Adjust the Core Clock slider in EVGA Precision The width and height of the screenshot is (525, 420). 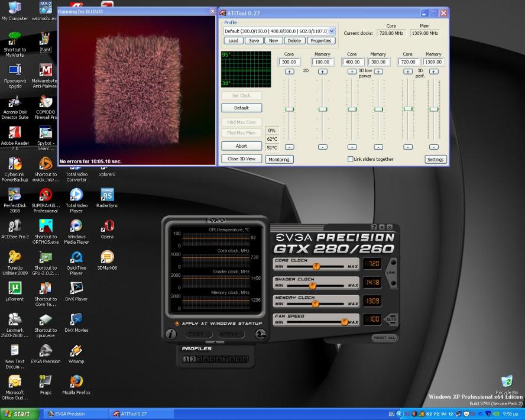316,267
